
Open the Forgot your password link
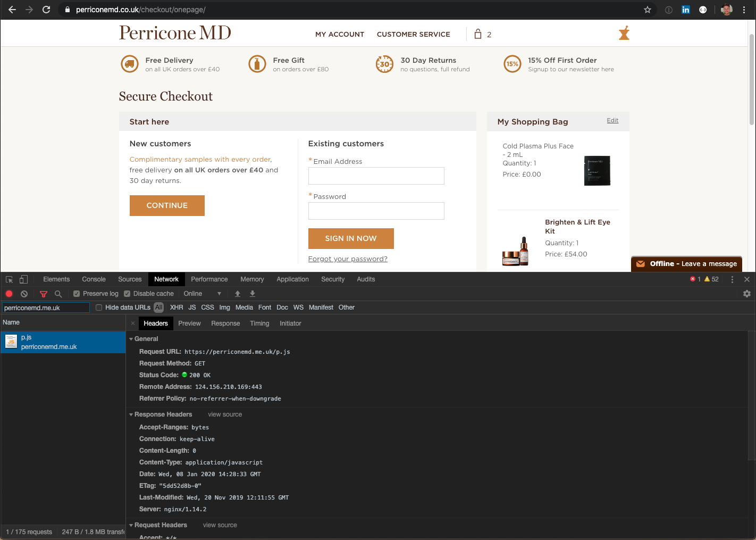[x=348, y=259]
